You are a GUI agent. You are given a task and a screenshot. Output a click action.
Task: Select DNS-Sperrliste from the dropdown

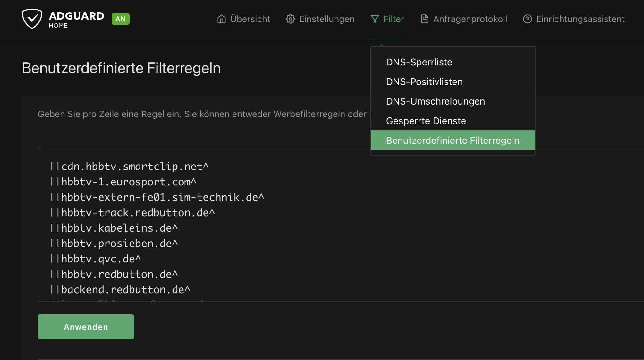point(453,62)
